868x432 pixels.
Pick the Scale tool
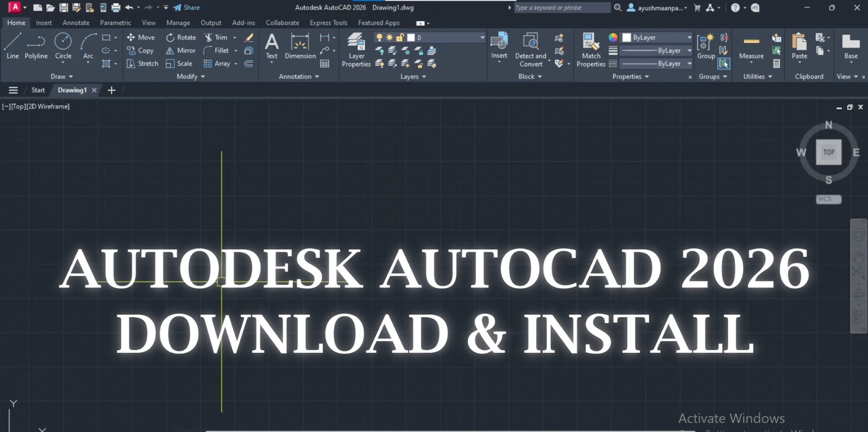click(x=179, y=63)
